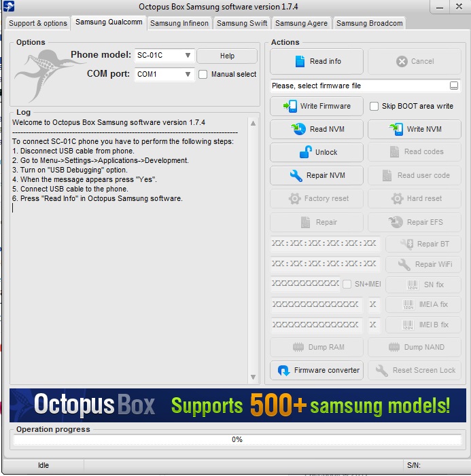Click the Idle status bar text
Viewport: 471px width, 476px height.
pos(43,465)
